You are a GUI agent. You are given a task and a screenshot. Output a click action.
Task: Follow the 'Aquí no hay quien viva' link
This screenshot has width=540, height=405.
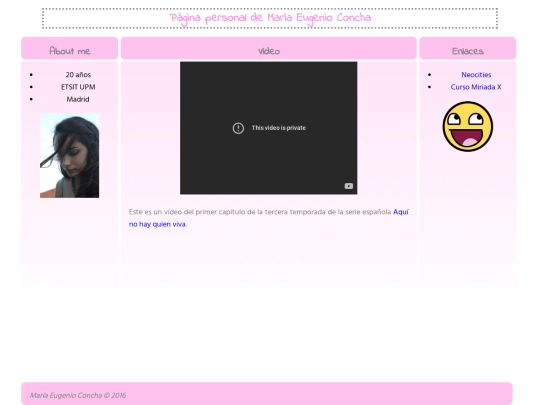(x=269, y=218)
